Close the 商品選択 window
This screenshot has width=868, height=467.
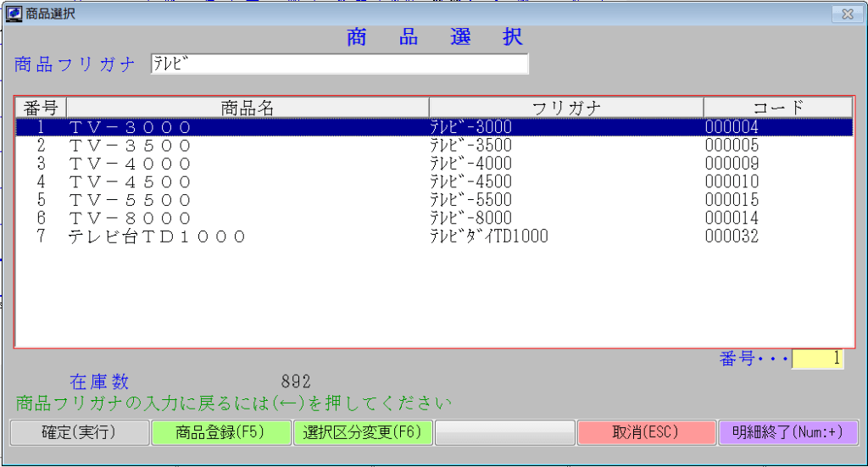847,14
